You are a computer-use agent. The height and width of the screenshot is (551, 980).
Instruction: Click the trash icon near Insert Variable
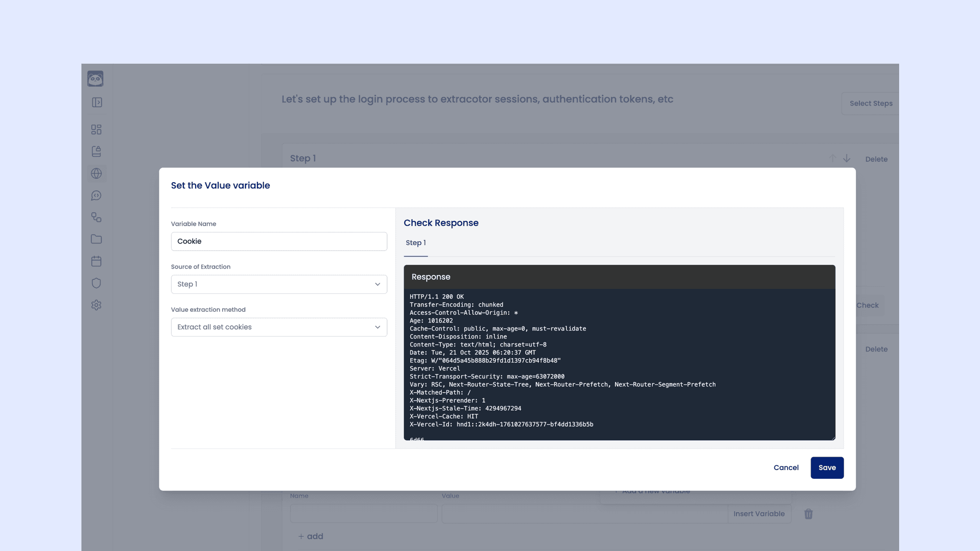point(809,514)
